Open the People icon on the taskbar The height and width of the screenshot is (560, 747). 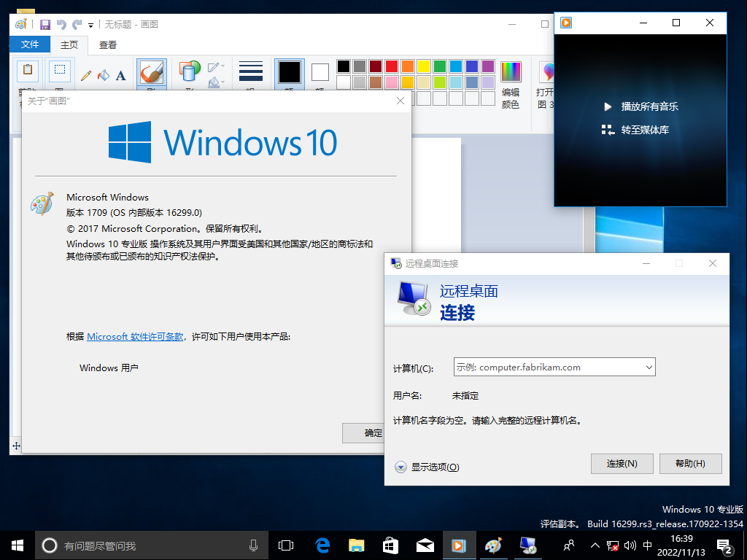click(569, 545)
